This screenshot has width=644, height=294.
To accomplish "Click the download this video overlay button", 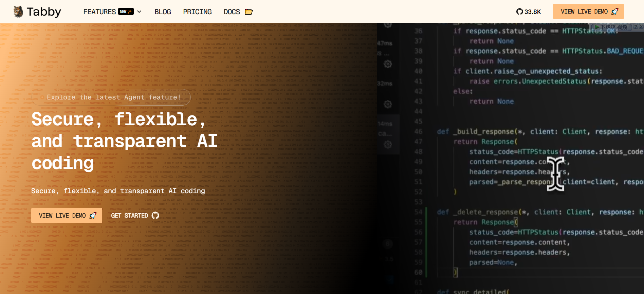I will tap(611, 27).
